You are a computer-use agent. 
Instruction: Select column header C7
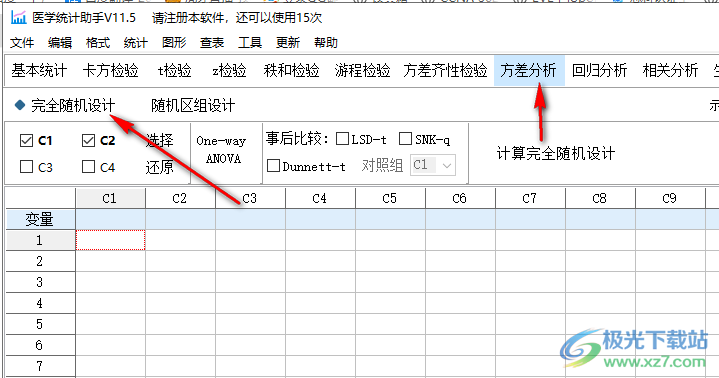[531, 198]
